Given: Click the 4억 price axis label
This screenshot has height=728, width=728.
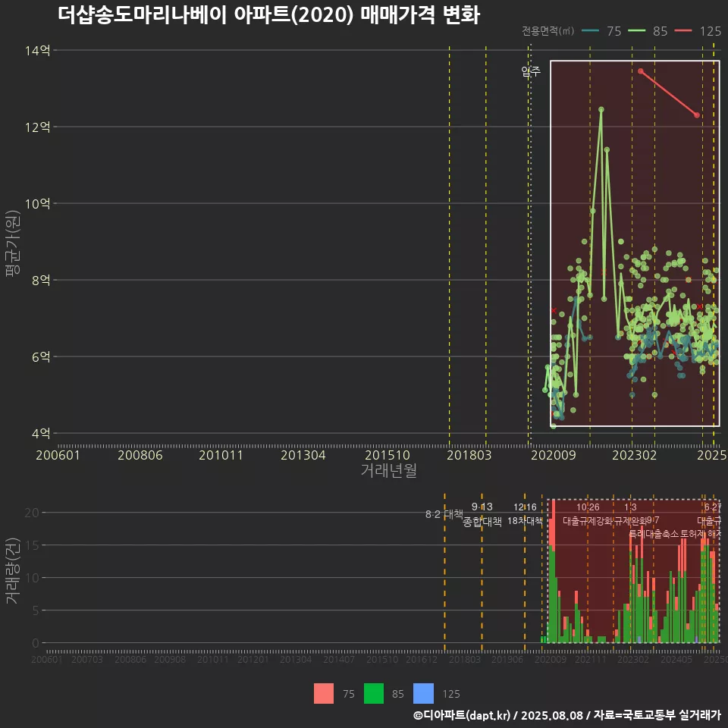Looking at the screenshot, I should pos(41,433).
